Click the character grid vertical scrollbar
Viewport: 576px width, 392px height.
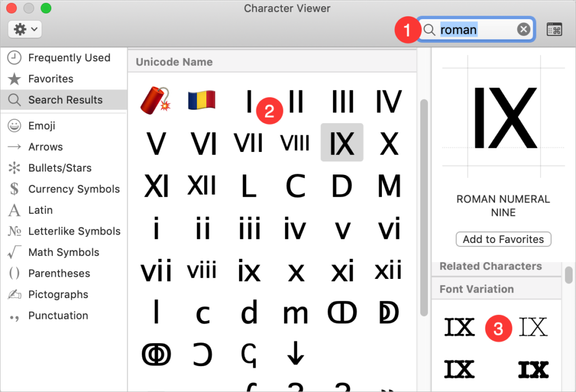pyautogui.click(x=424, y=208)
